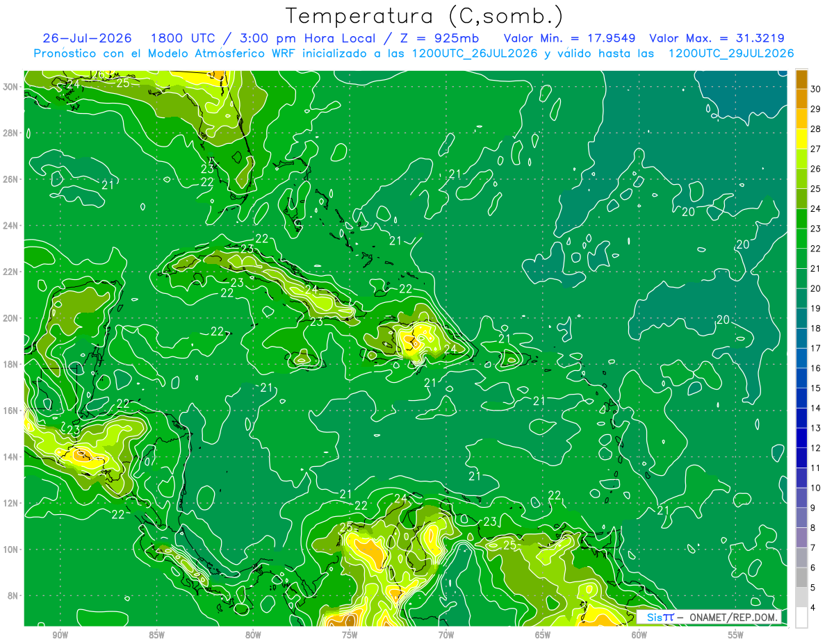Click color scale label "15"
Screen dimensions: 834x644
(x=816, y=388)
